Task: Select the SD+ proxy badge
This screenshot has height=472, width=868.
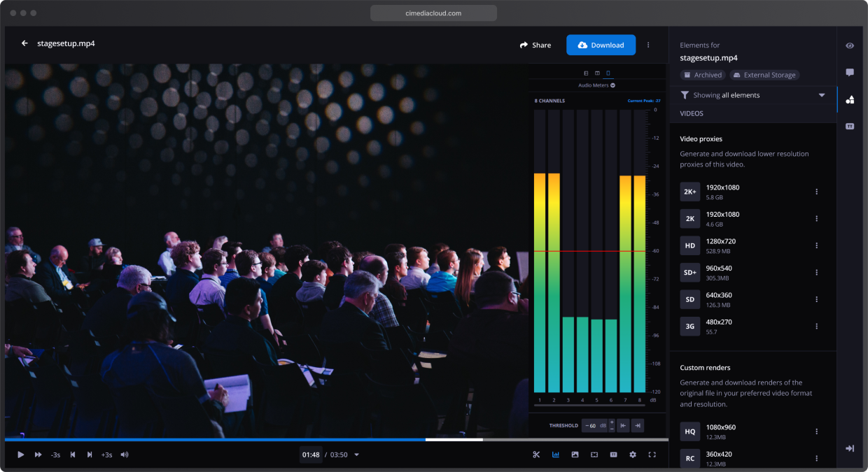Action: (690, 273)
